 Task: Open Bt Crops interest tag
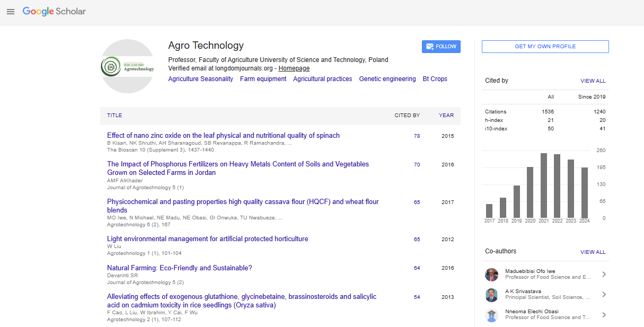click(x=435, y=79)
